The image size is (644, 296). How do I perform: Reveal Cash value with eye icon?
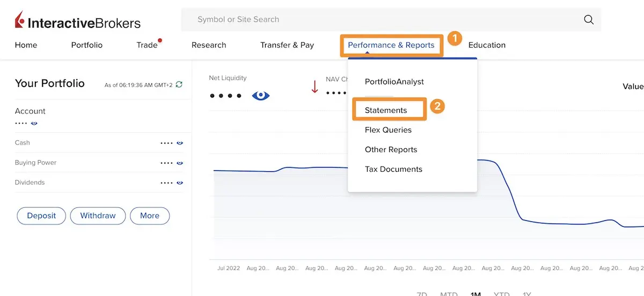tap(180, 143)
